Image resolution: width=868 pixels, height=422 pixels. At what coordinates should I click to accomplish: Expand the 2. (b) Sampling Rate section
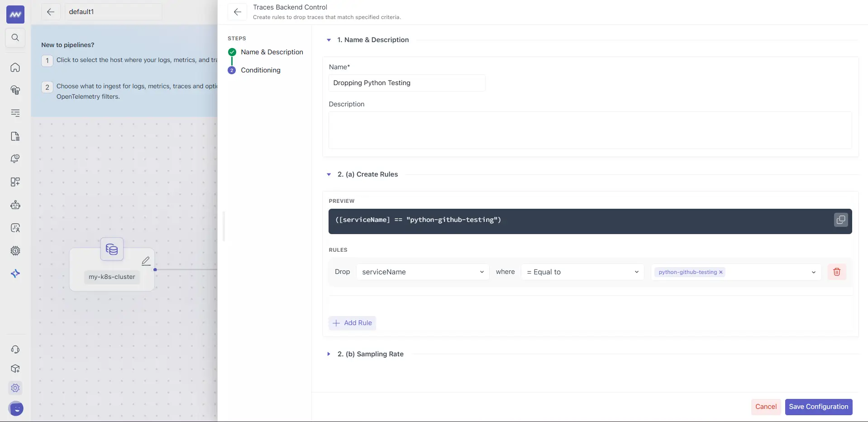(x=328, y=354)
